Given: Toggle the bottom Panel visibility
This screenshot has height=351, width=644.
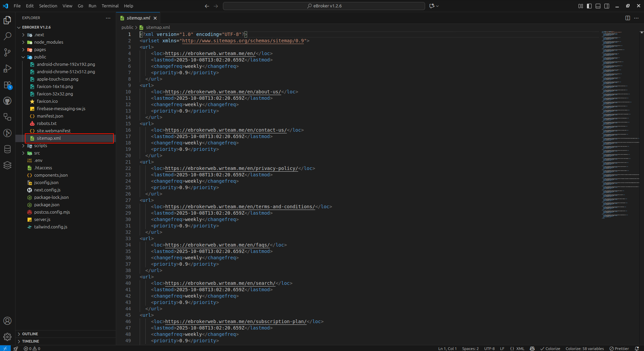Looking at the screenshot, I should 598,6.
